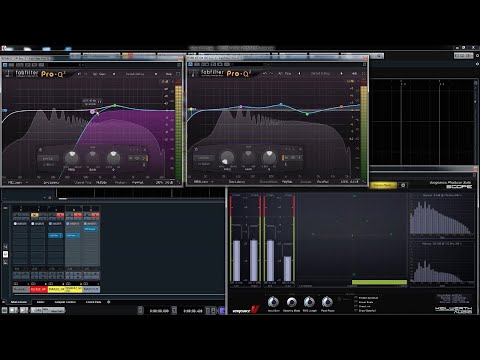Click Undo arrow in right Pro-Q 2
Image resolution: width=480 pixels, height=360 pixels.
(265, 73)
